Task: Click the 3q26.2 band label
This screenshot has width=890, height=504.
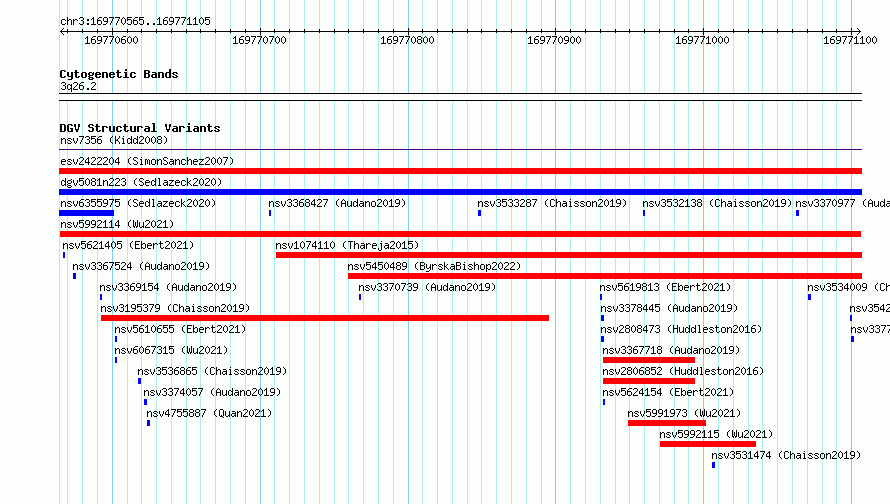Action: [78, 86]
